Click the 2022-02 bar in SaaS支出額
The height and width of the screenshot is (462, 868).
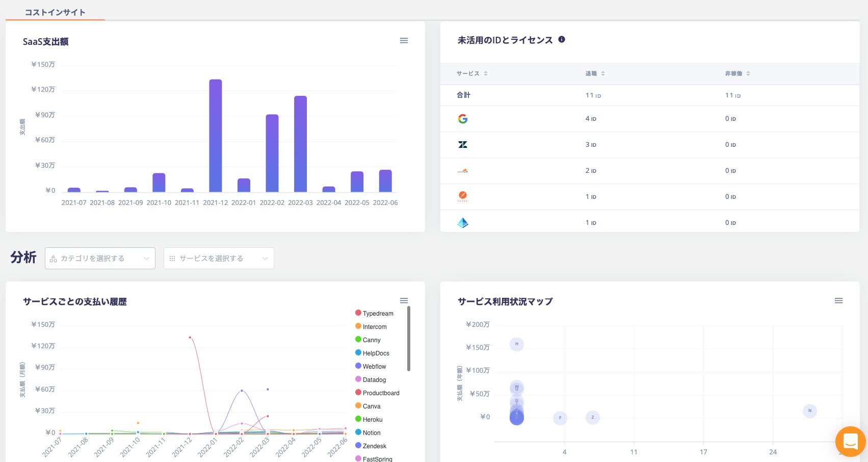coord(272,153)
